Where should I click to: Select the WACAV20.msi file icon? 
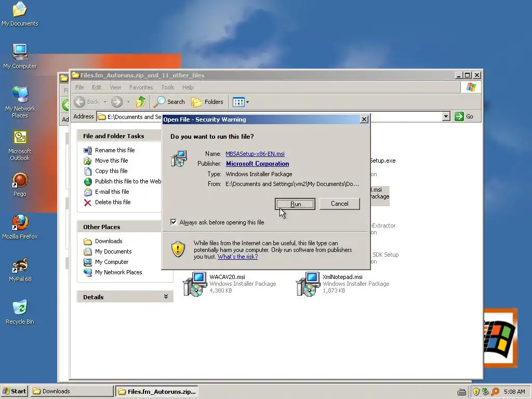195,284
